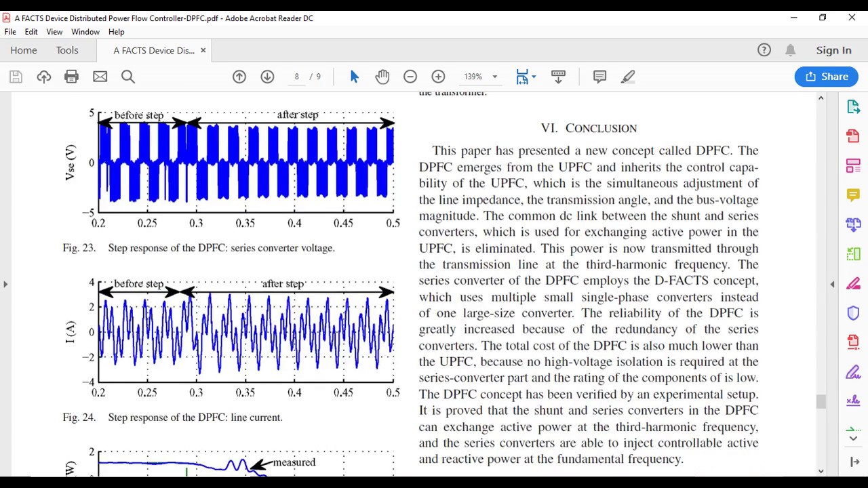The image size is (868, 488).
Task: Show more tools chevron in sidebar
Action: click(853, 439)
